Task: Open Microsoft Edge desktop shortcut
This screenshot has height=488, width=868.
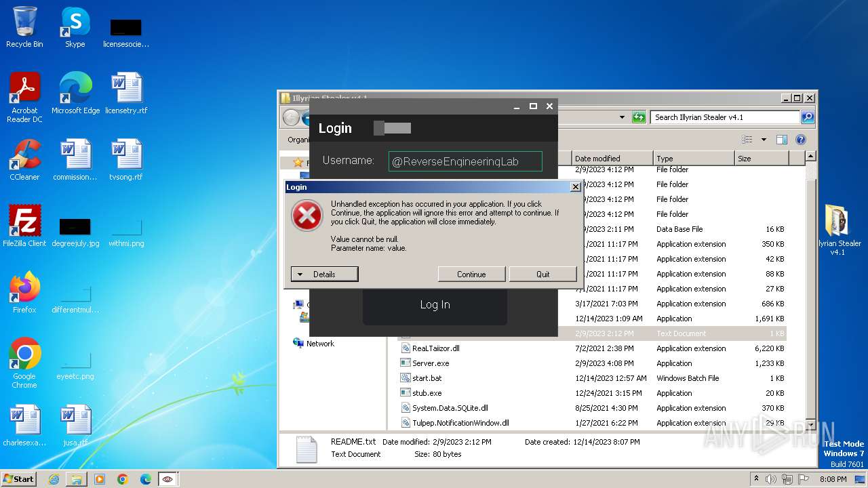Action: click(x=75, y=94)
